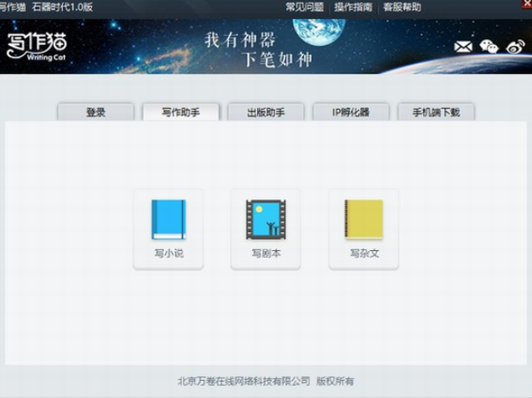Open the 写小说 blue notebook icon
Viewport: 532px width, 398px height.
168,221
